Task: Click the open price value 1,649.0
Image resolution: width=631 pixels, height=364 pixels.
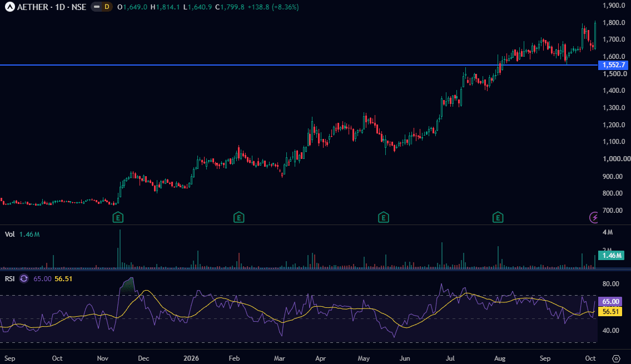Action: point(135,7)
